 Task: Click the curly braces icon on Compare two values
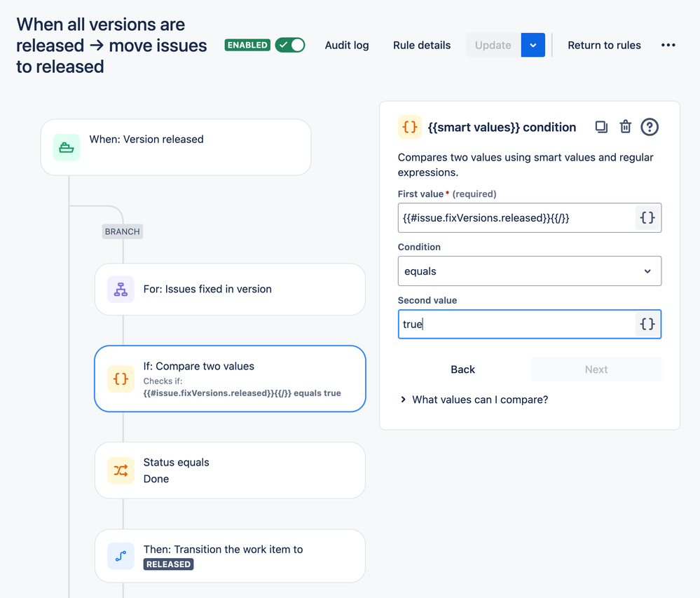click(x=121, y=379)
